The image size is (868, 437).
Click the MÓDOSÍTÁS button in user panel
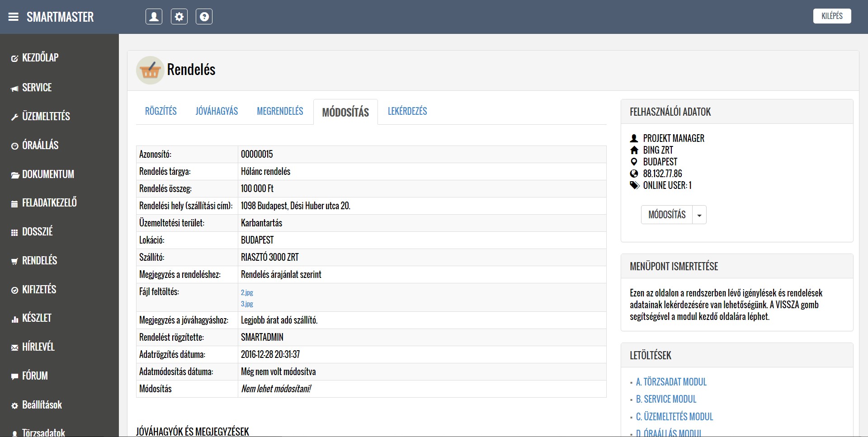point(667,215)
